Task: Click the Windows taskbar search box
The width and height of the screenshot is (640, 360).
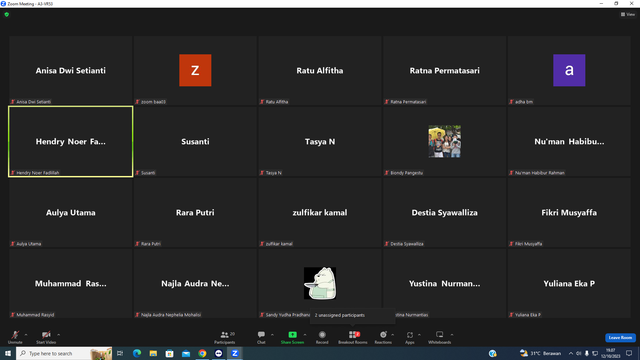Action: [64, 353]
